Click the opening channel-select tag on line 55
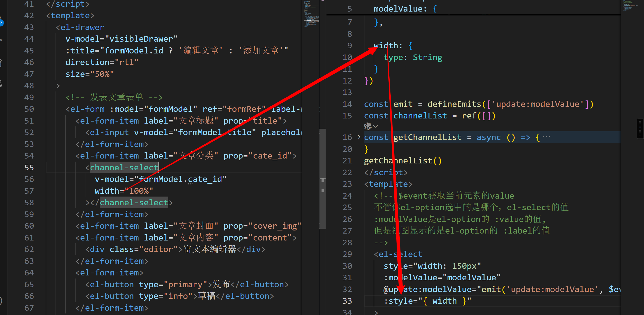 (124, 168)
